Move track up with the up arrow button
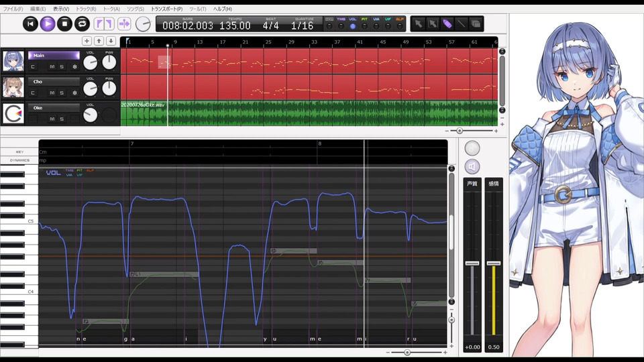Screen dimensions: 644x362 point(99,41)
